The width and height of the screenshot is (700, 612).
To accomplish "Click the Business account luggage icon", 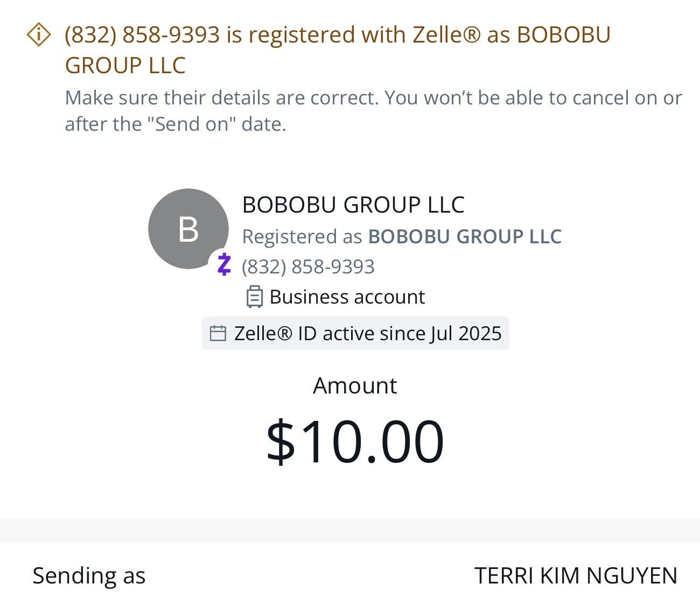I will [254, 297].
